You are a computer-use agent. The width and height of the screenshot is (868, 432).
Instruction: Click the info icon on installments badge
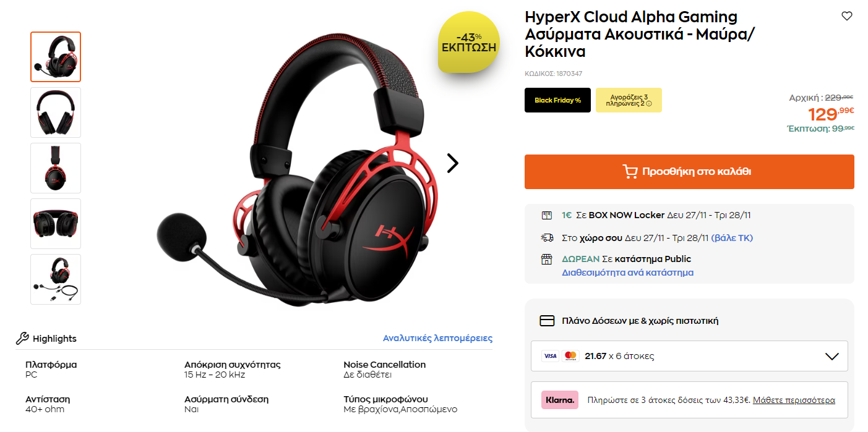[x=649, y=104]
